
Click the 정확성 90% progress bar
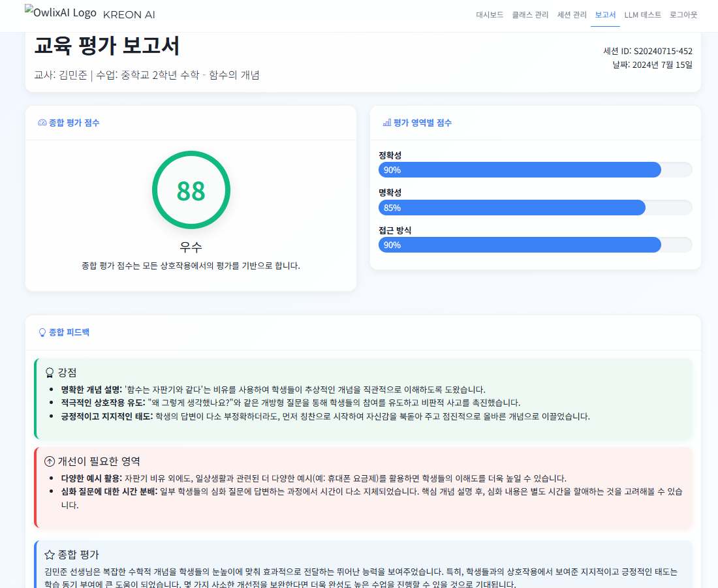click(535, 170)
